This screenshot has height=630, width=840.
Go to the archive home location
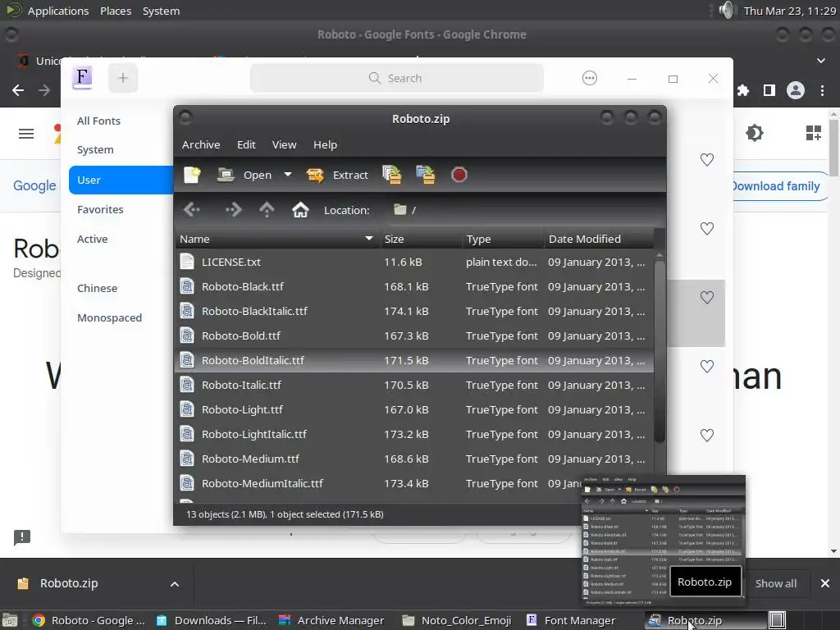[300, 209]
